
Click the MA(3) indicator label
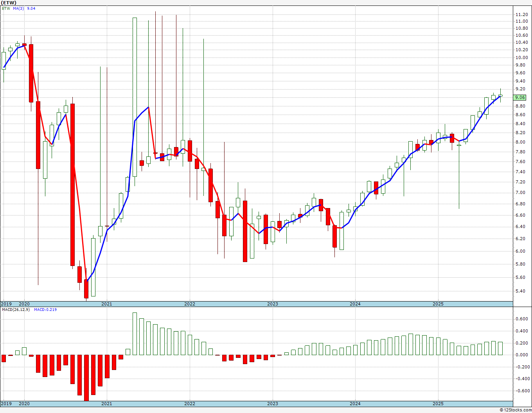coord(18,8)
